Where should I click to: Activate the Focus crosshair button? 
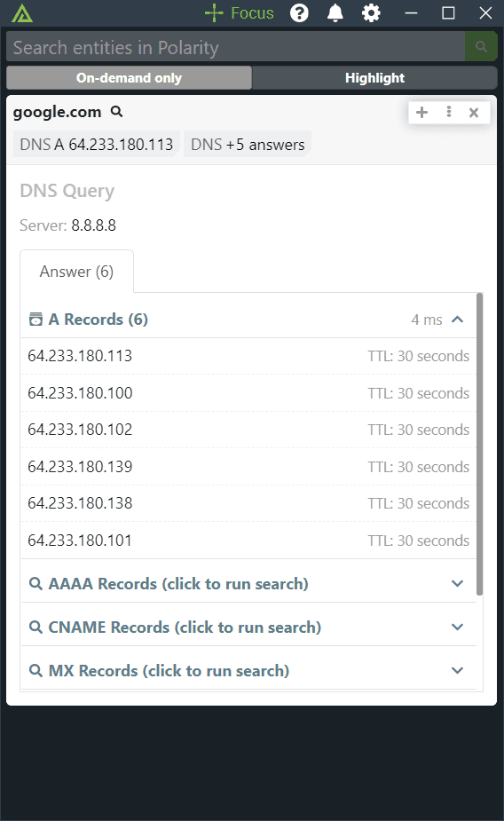pos(240,13)
